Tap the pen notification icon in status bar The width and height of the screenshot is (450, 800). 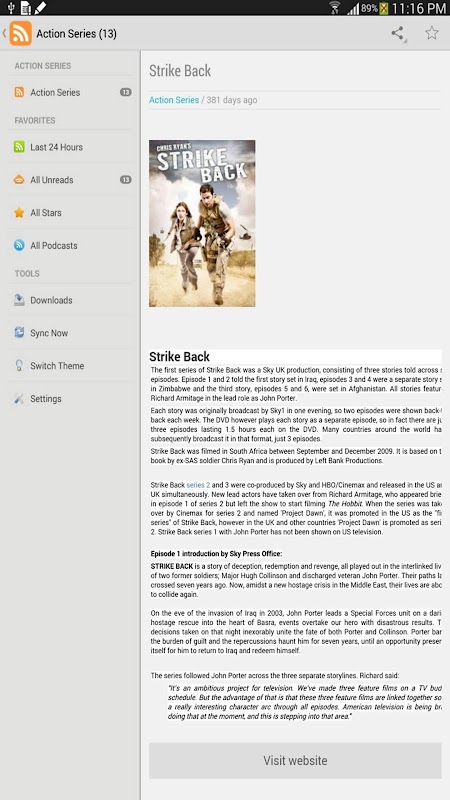pyautogui.click(x=40, y=8)
